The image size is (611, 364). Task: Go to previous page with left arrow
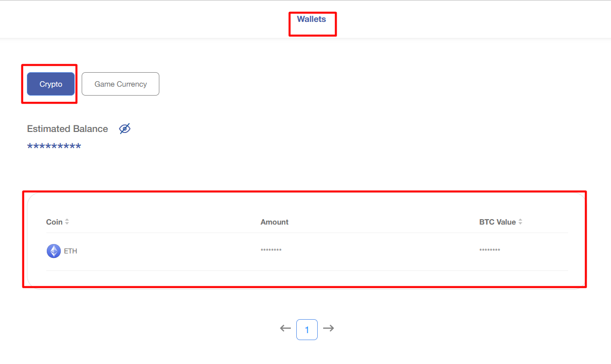[285, 328]
